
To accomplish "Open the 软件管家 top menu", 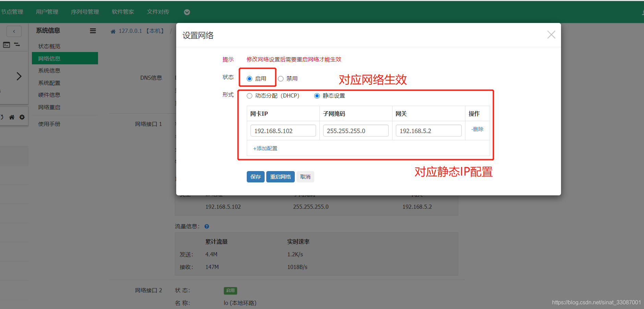I will point(123,12).
